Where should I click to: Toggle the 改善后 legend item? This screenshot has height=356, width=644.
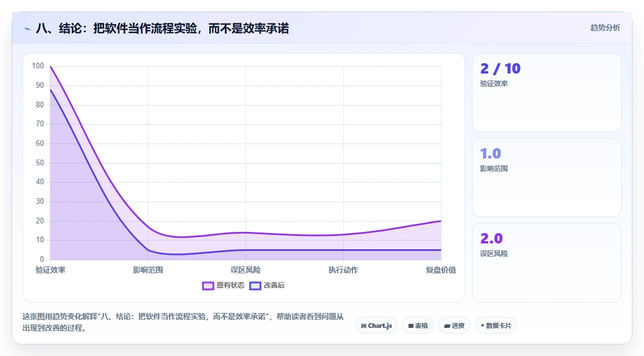click(x=267, y=285)
